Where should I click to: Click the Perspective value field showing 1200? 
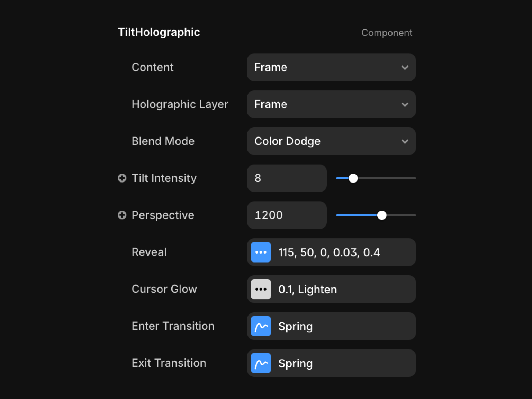[287, 215]
